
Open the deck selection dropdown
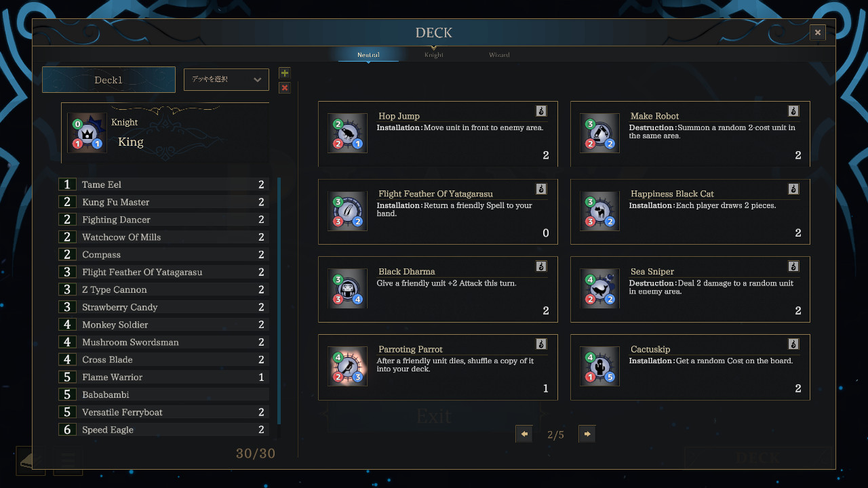tap(226, 79)
